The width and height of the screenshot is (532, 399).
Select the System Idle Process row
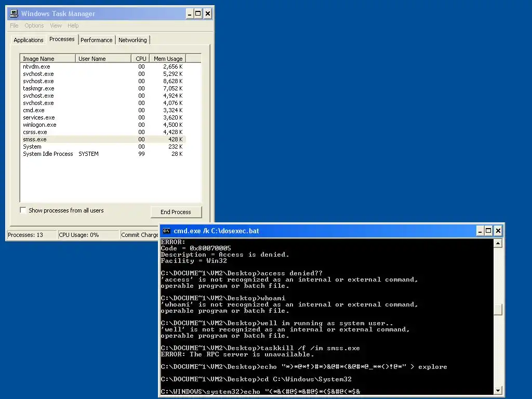click(103, 154)
